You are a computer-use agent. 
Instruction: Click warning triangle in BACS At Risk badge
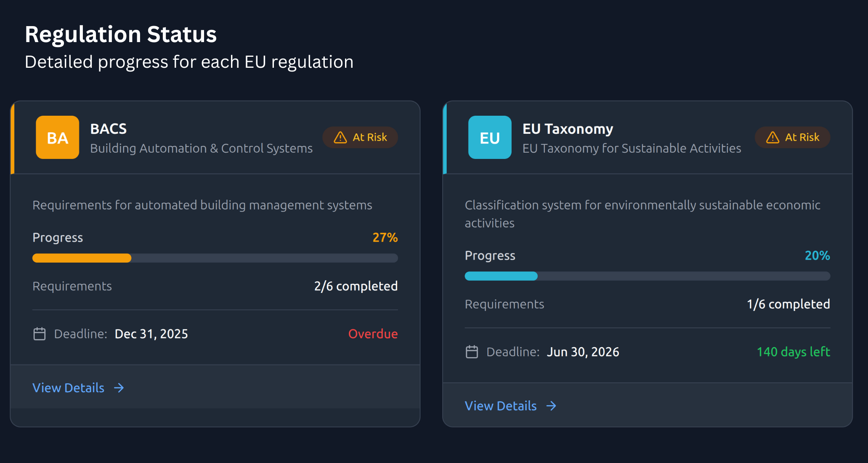[340, 138]
